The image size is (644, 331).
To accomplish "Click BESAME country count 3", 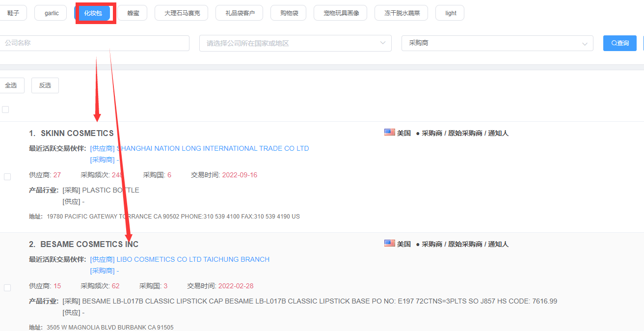I will (x=165, y=286).
